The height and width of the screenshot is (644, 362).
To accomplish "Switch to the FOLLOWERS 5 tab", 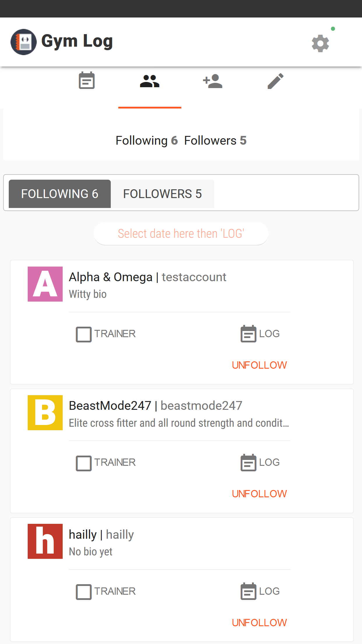I will pyautogui.click(x=162, y=194).
